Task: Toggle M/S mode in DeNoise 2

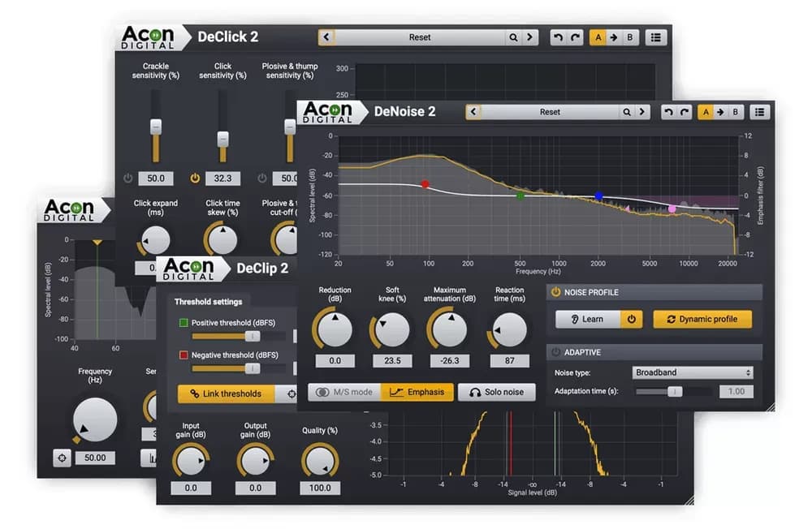Action: (344, 393)
